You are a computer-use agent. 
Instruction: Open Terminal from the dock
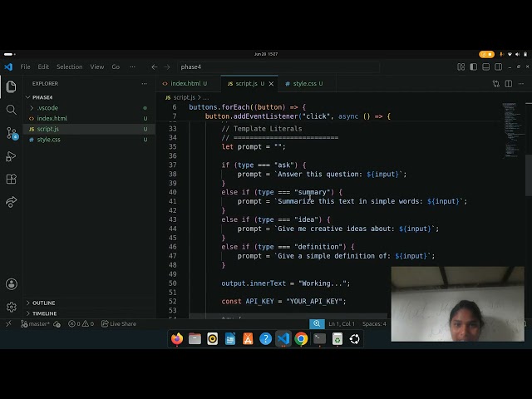tap(319, 338)
